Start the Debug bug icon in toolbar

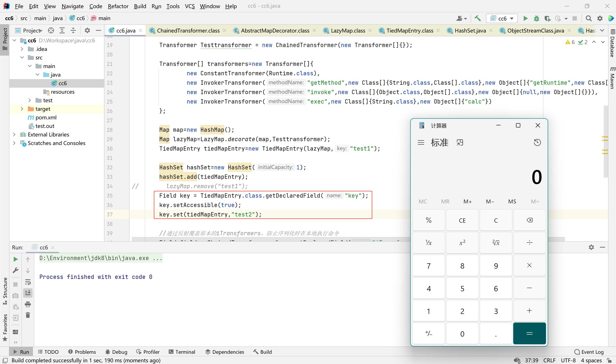coord(536,18)
